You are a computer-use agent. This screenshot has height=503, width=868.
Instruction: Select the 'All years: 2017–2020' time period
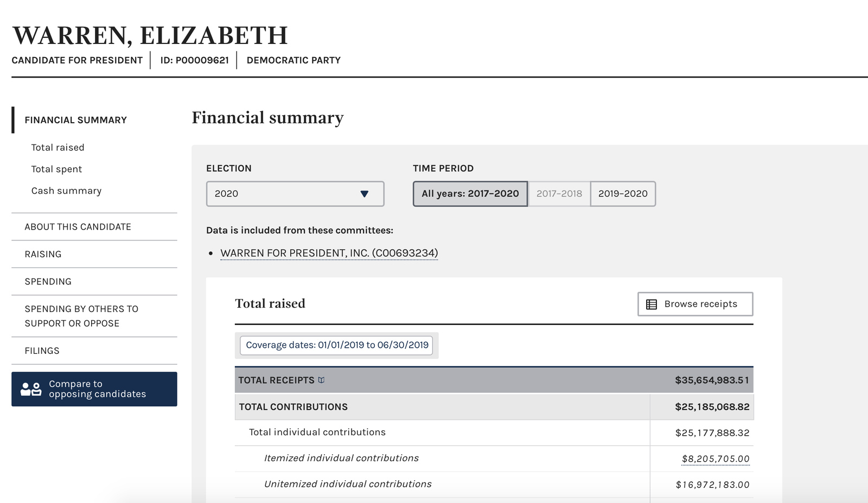[x=469, y=194]
